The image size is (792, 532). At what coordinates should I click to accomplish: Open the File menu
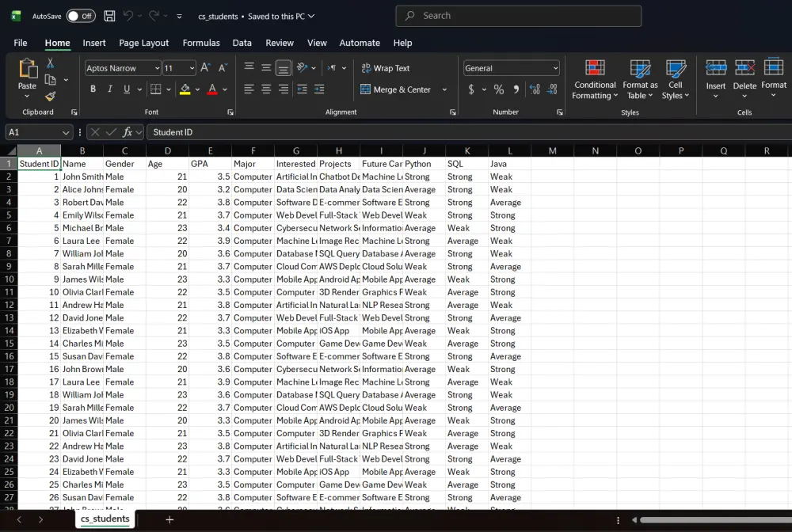click(21, 43)
